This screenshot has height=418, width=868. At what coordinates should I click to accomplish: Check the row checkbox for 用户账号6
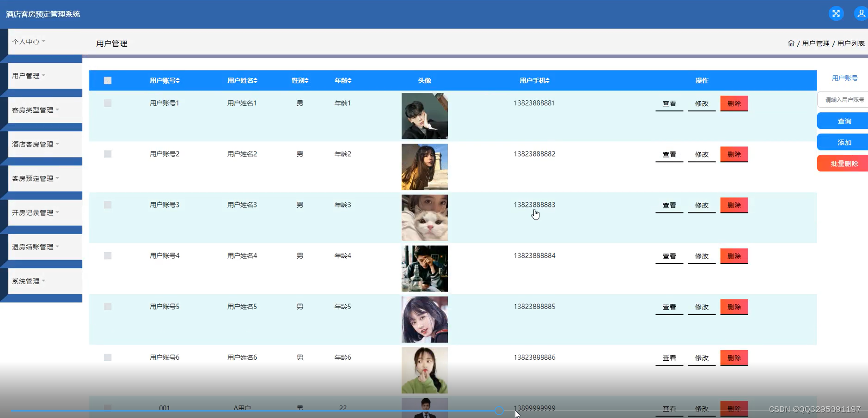(108, 357)
